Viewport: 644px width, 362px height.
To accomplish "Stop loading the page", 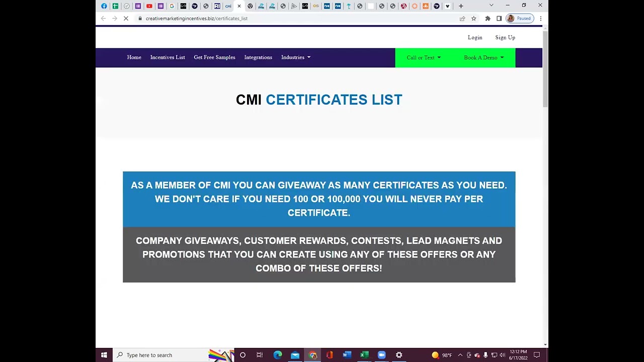I will 126,19.
